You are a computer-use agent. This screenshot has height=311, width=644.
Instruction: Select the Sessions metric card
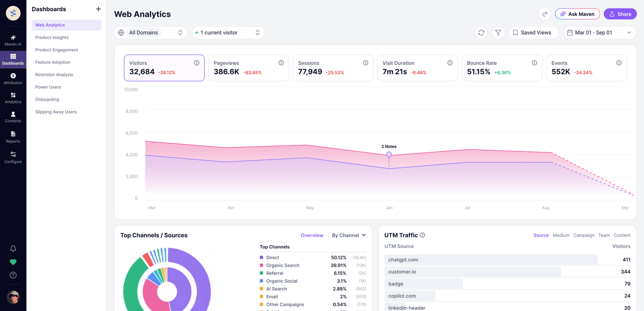[x=333, y=68]
